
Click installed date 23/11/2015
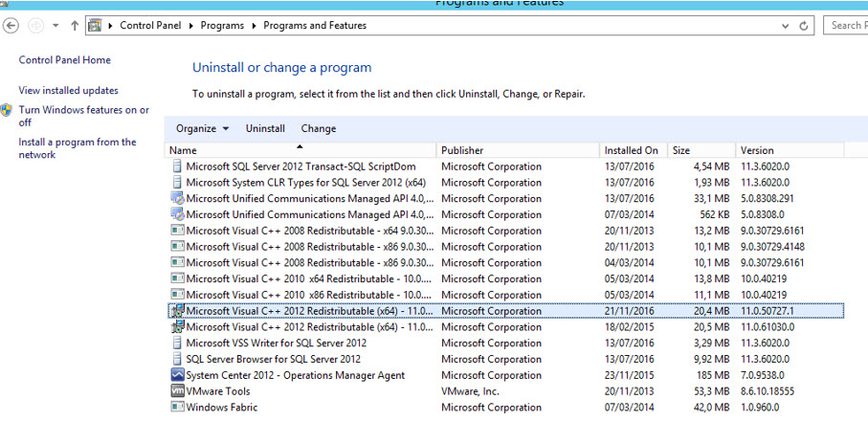(x=630, y=375)
